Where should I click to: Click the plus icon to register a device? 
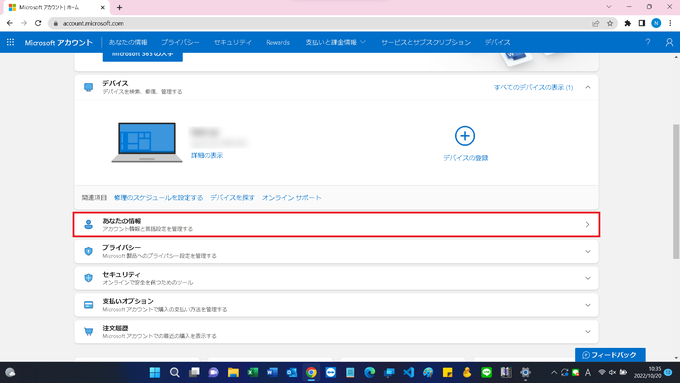(465, 136)
